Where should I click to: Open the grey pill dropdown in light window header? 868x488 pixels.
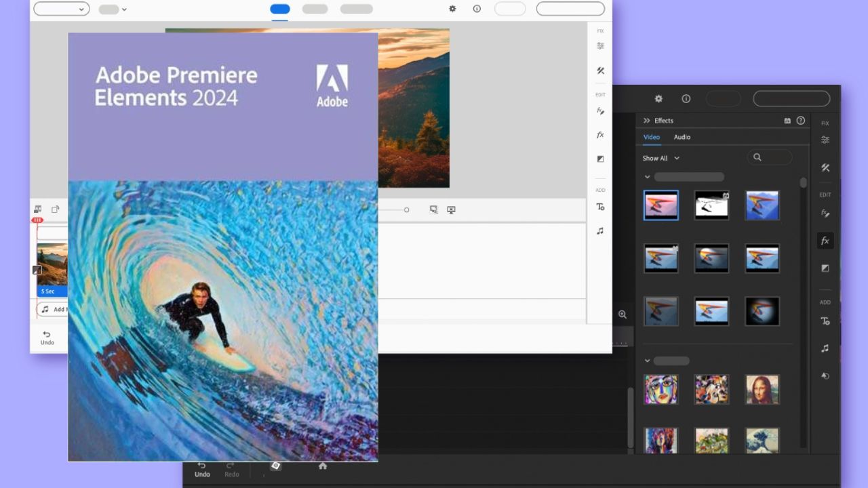[x=113, y=9]
